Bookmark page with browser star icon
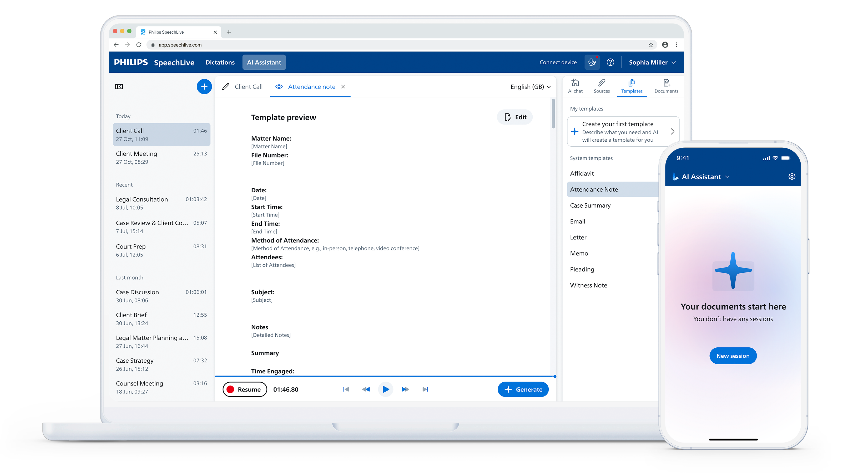Image resolution: width=868 pixels, height=473 pixels. [x=651, y=44]
